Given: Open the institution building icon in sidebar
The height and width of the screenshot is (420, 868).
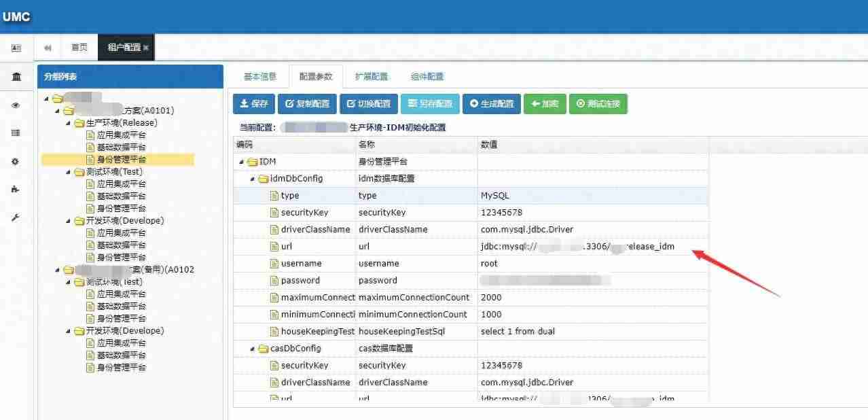Looking at the screenshot, I should click(x=16, y=77).
